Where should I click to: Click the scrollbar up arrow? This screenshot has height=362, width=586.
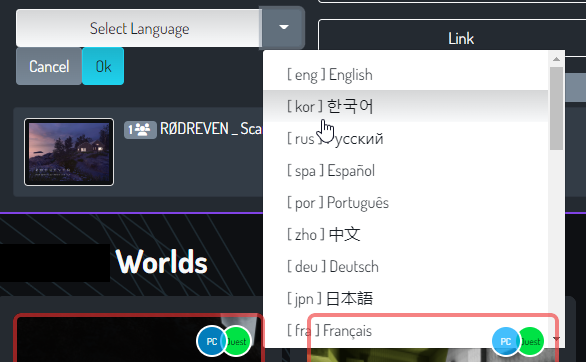(556, 59)
